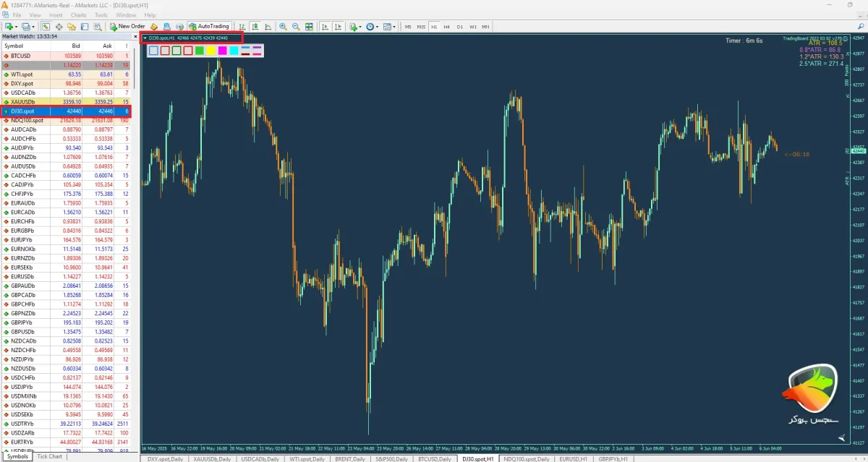Open the View menu
Image resolution: width=868 pixels, height=462 pixels.
36,14
